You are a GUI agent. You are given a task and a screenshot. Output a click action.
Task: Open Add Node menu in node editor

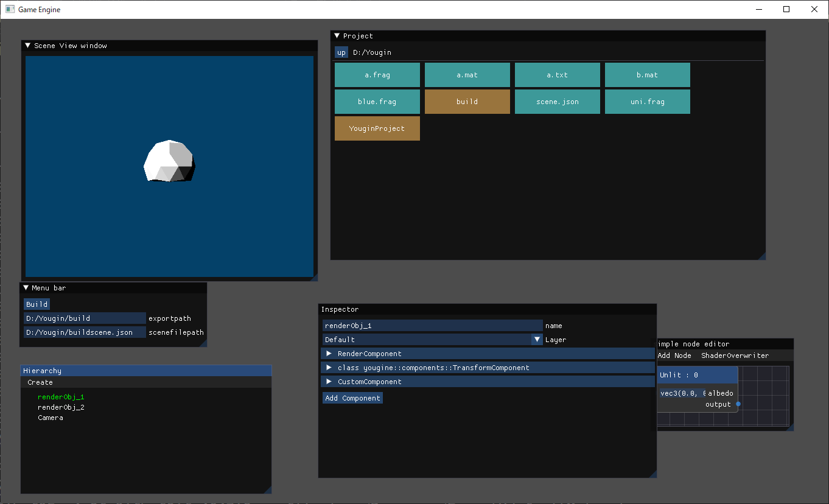coord(674,355)
